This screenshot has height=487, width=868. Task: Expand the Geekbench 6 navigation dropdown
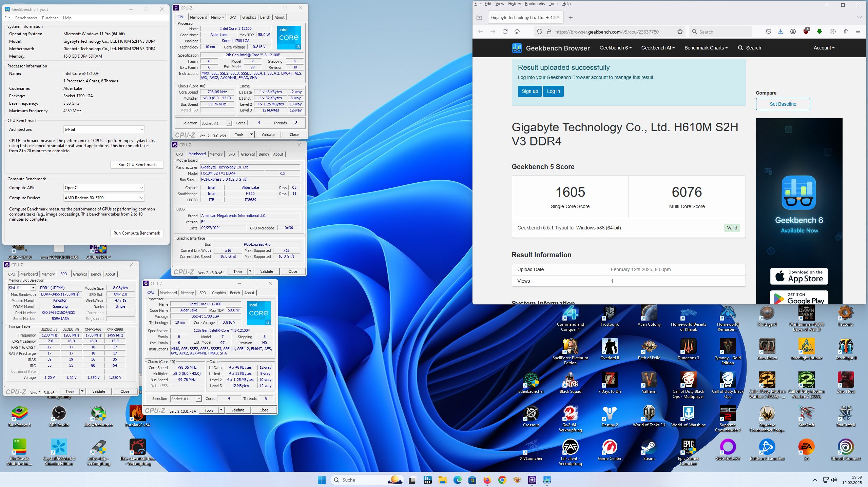[x=615, y=48]
